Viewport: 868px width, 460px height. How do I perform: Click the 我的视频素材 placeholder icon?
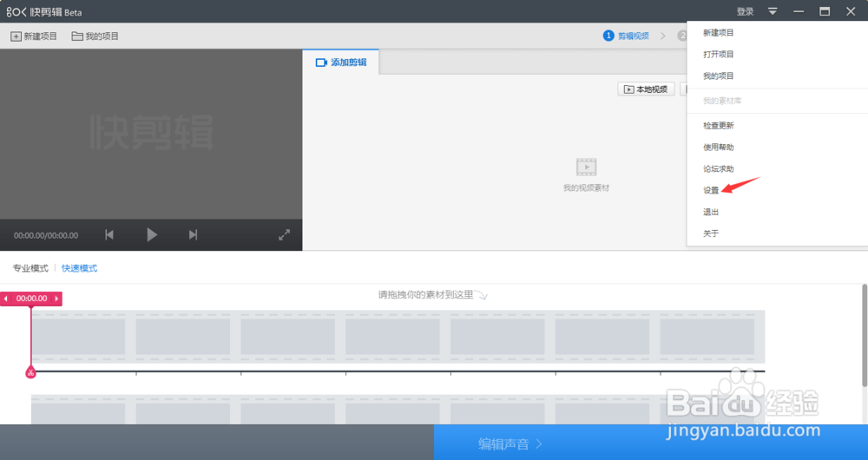point(586,167)
